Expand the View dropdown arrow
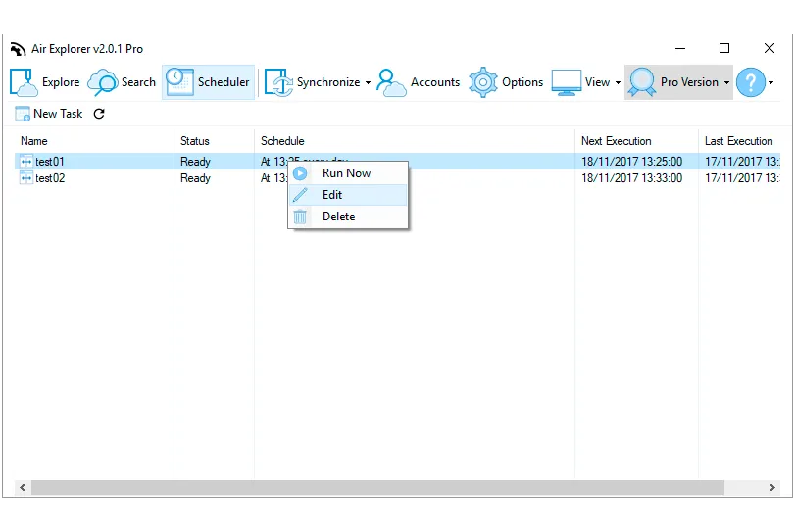Screen dimensions: 795x532 point(618,82)
